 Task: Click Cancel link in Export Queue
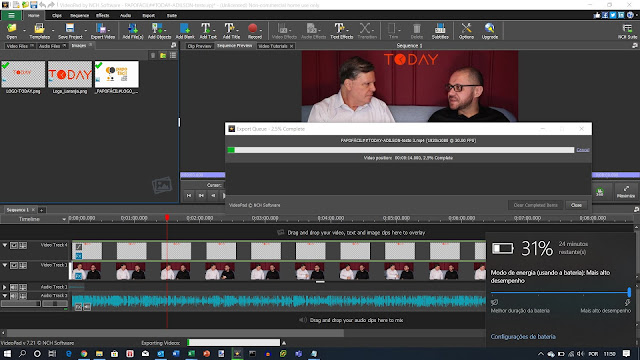582,150
